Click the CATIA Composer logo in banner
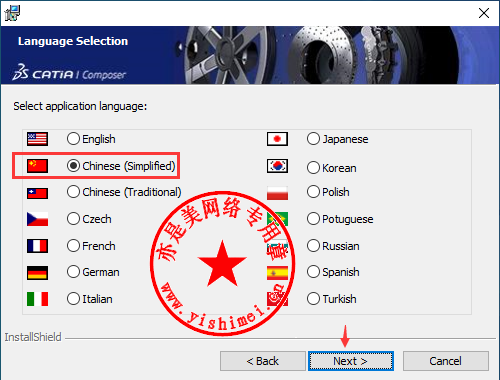The height and width of the screenshot is (380, 500). tap(69, 73)
